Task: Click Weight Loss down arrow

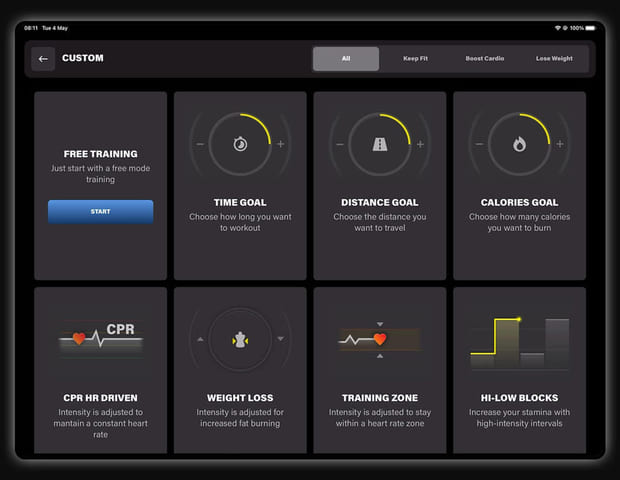Action: (280, 339)
